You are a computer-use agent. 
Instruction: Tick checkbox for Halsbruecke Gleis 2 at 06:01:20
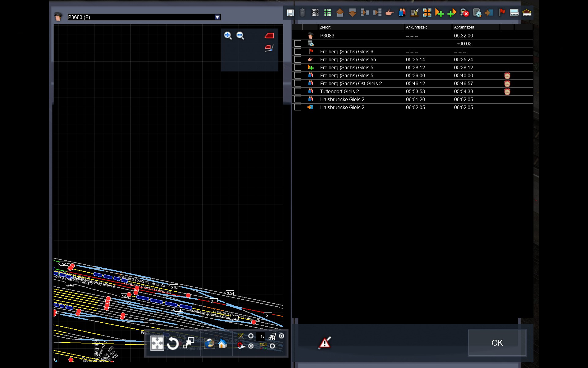(298, 99)
